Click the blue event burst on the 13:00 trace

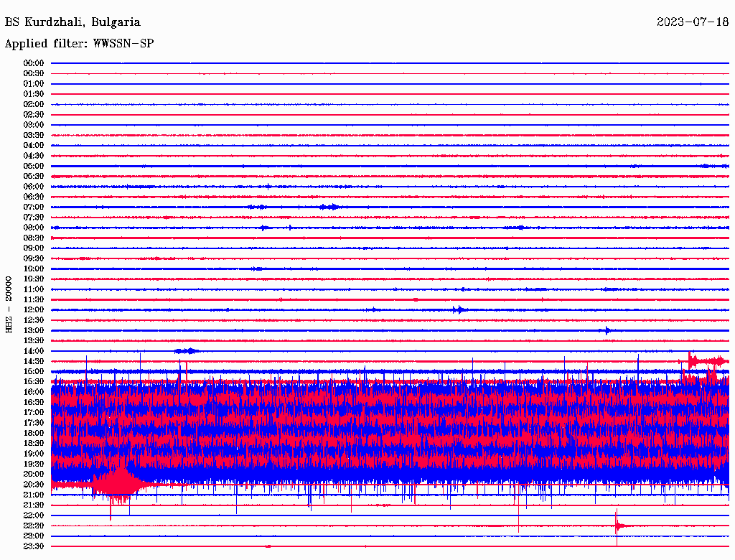tap(606, 330)
